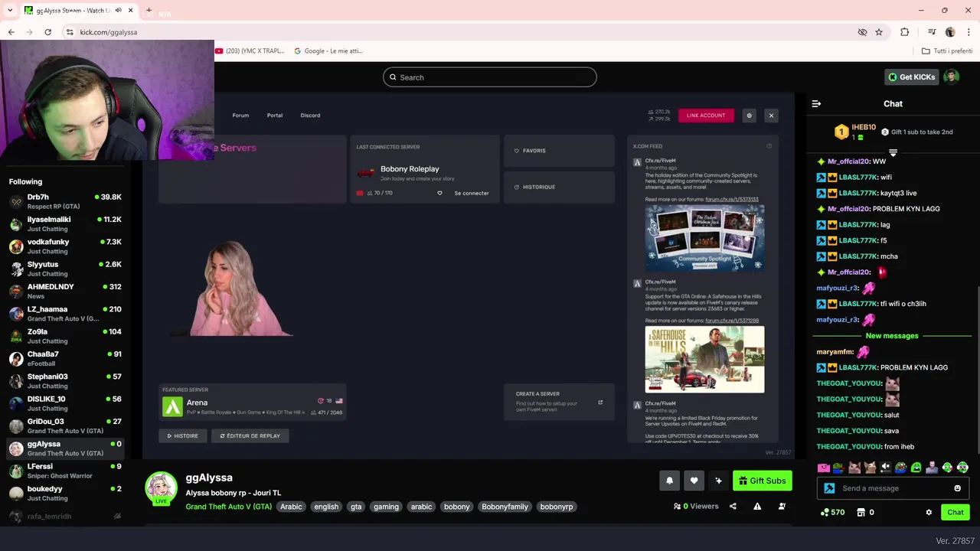Open a new browser tab
Image resolution: width=980 pixels, height=551 pixels.
point(149,11)
